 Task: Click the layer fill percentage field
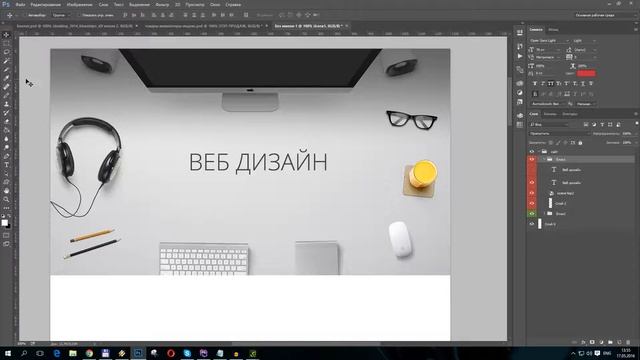(x=627, y=142)
